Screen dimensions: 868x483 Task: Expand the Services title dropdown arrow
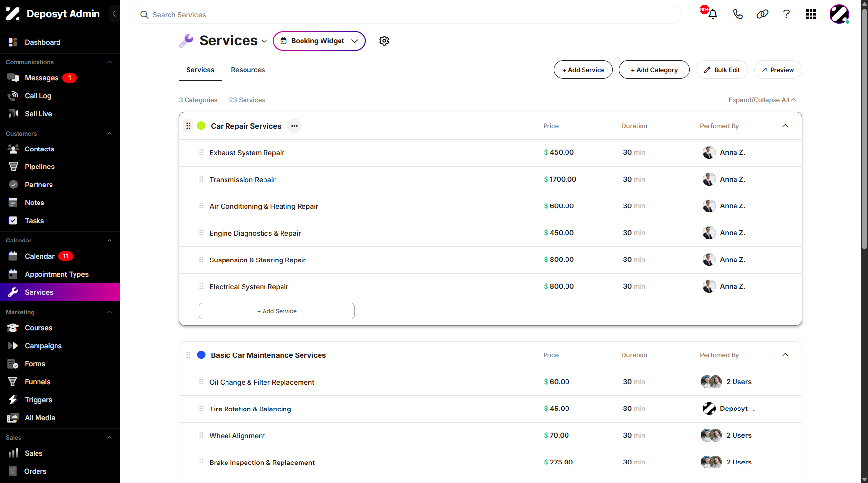[264, 41]
